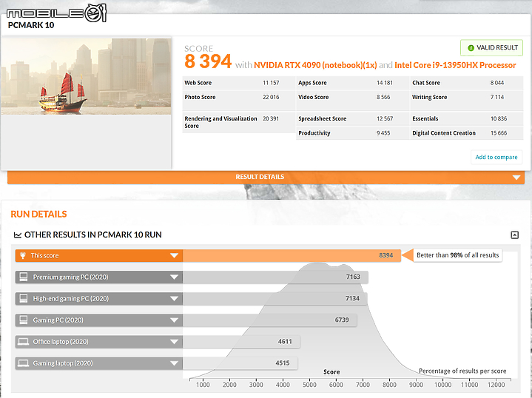Click the laptop icon for Office laptop
Screen dimensions: 532x398
click(24, 341)
